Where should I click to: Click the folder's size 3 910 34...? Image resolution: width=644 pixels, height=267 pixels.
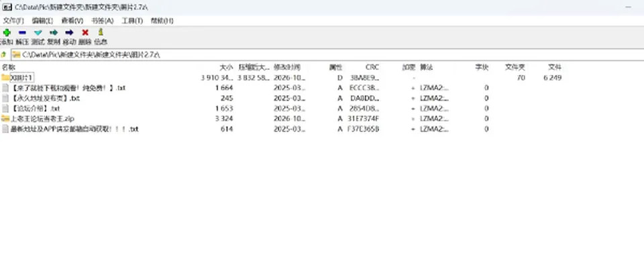click(217, 78)
